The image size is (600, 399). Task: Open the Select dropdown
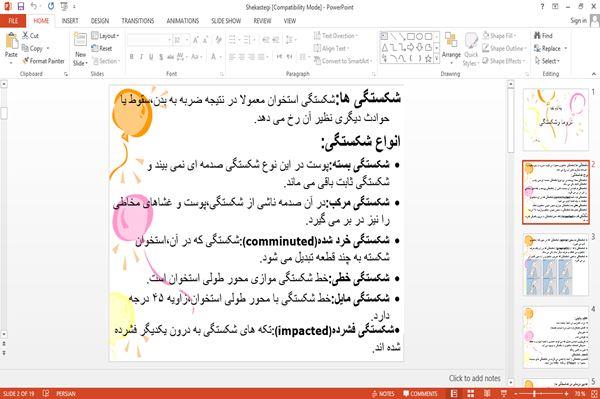[547, 61]
